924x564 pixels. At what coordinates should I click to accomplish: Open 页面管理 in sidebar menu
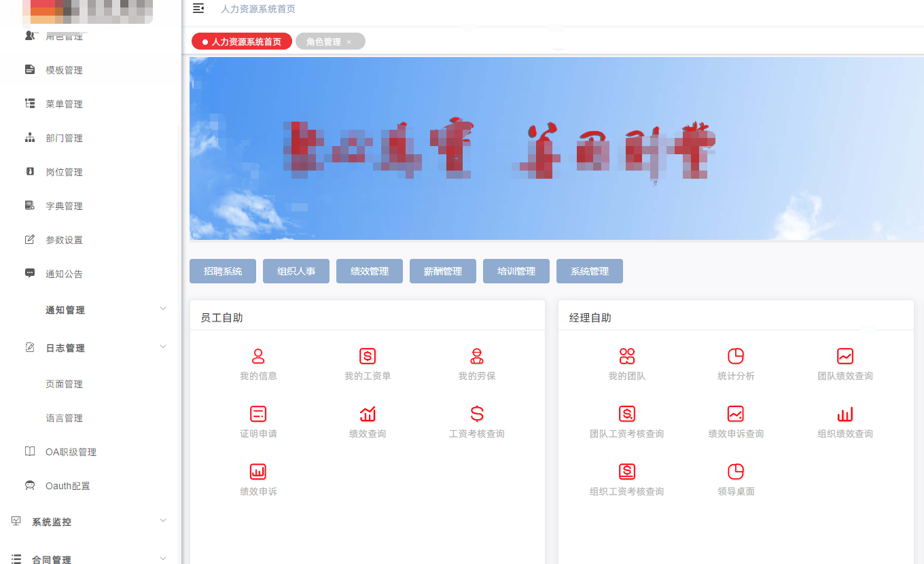tap(65, 384)
